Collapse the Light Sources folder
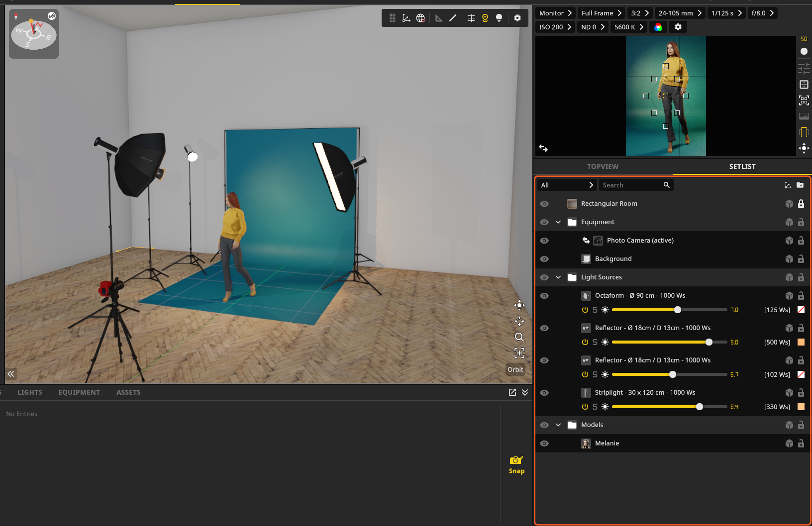Image resolution: width=812 pixels, height=526 pixels. point(558,277)
